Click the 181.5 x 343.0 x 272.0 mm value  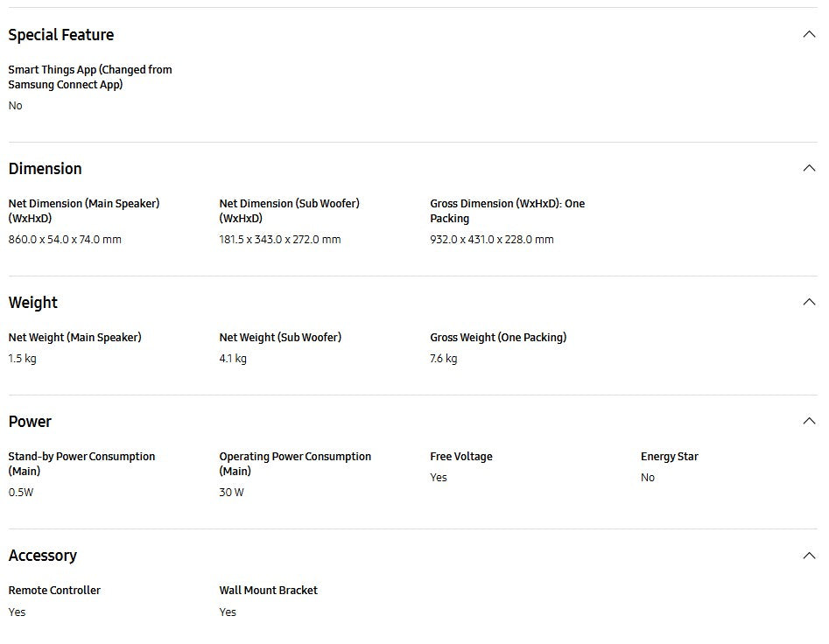click(279, 240)
